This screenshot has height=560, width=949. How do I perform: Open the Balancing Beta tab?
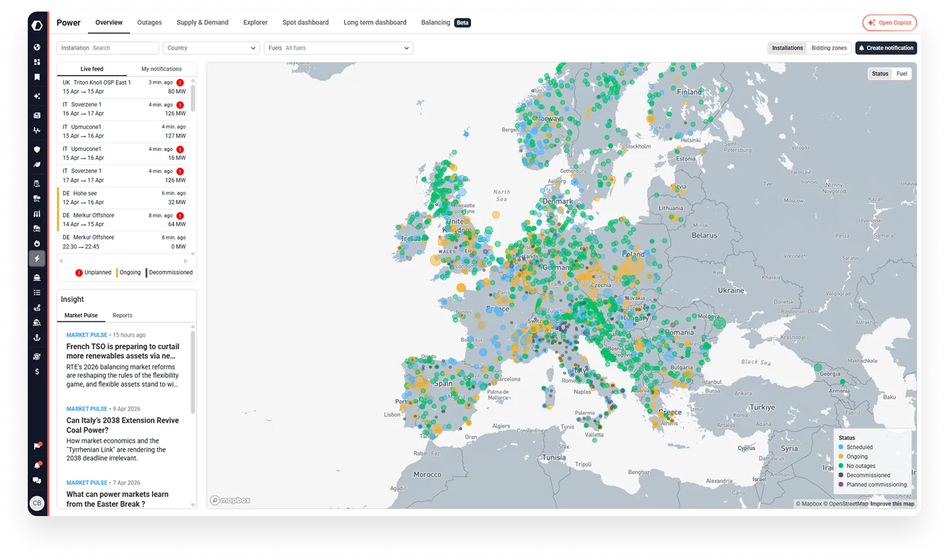[446, 23]
